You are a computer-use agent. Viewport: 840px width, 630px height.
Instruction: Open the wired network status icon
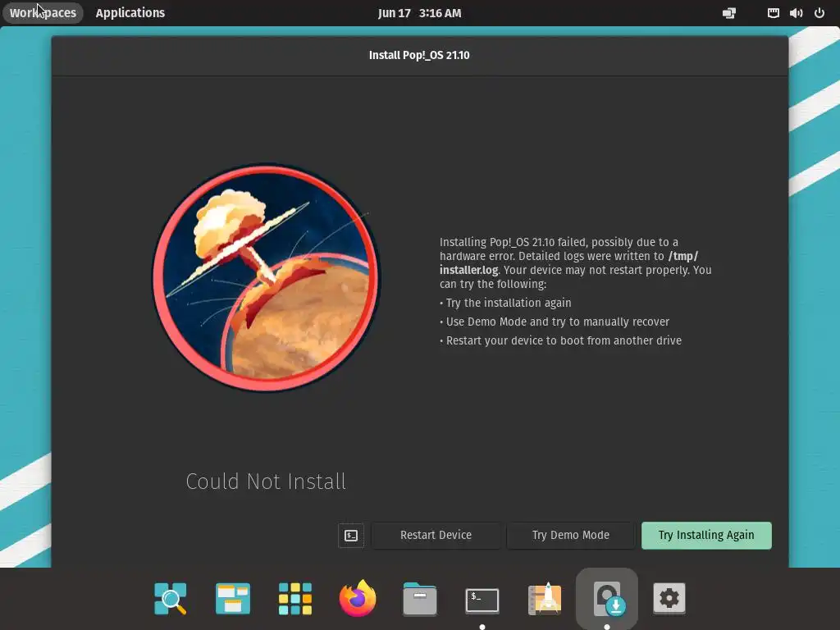coord(773,13)
